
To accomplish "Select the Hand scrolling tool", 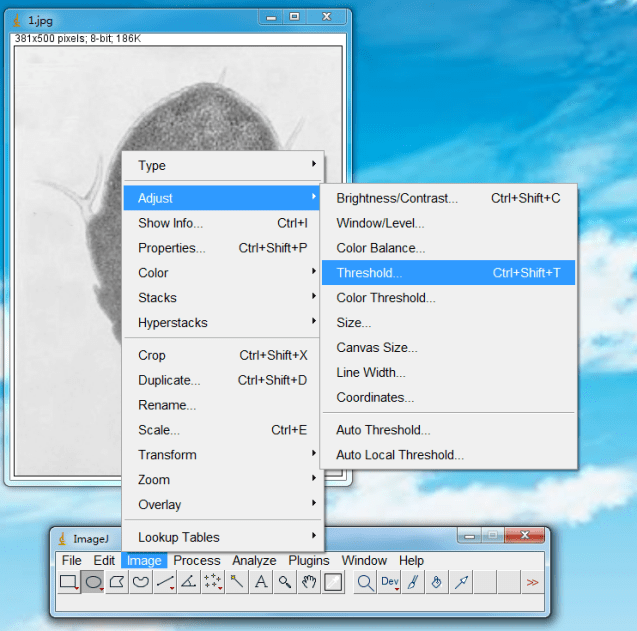I will [309, 582].
